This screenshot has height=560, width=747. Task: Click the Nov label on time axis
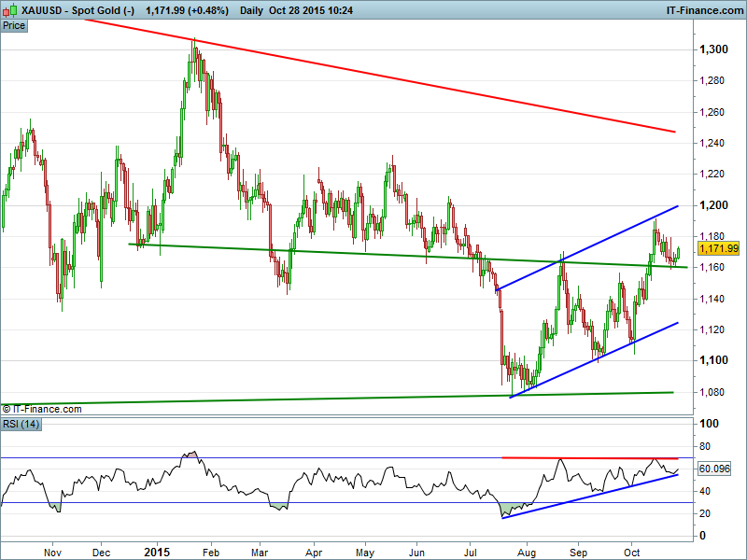pos(53,552)
